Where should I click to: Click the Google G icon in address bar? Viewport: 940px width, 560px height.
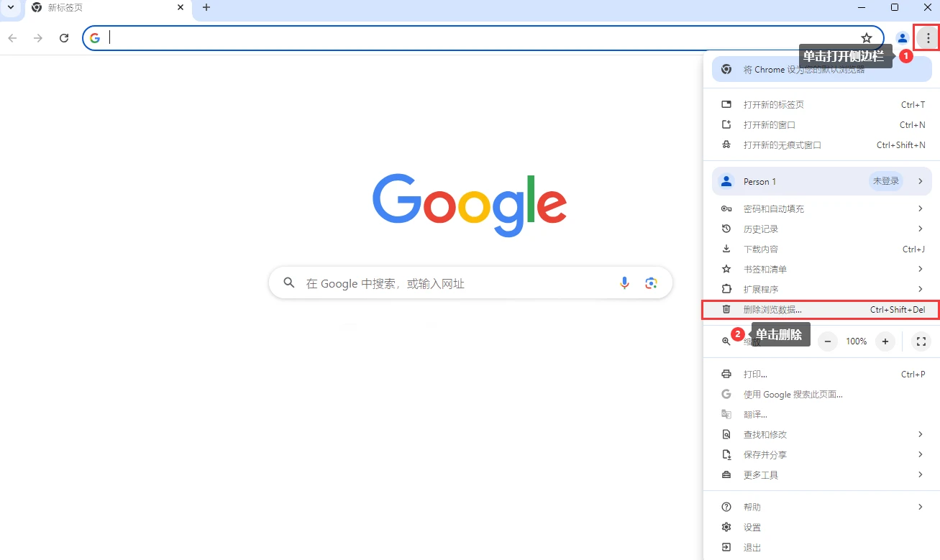coord(95,38)
